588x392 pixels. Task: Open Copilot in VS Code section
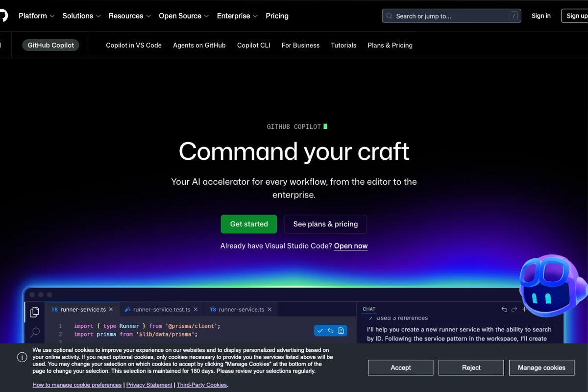pyautogui.click(x=134, y=45)
